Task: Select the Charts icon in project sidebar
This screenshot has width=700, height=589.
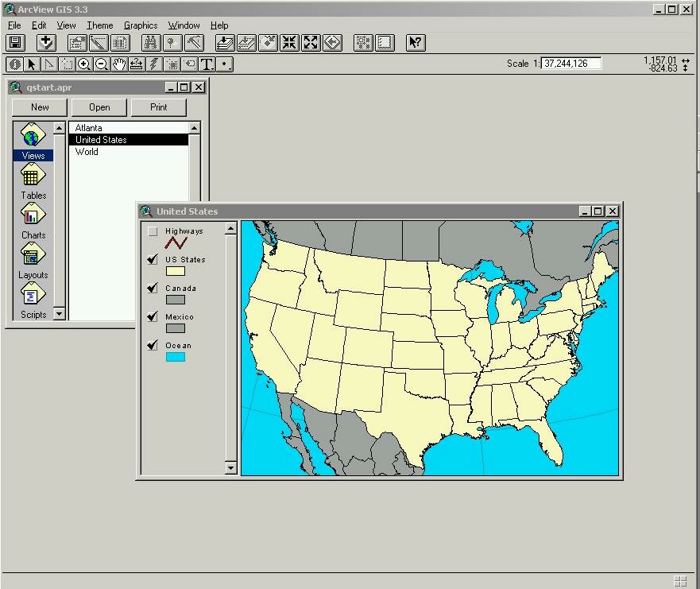Action: [x=33, y=221]
